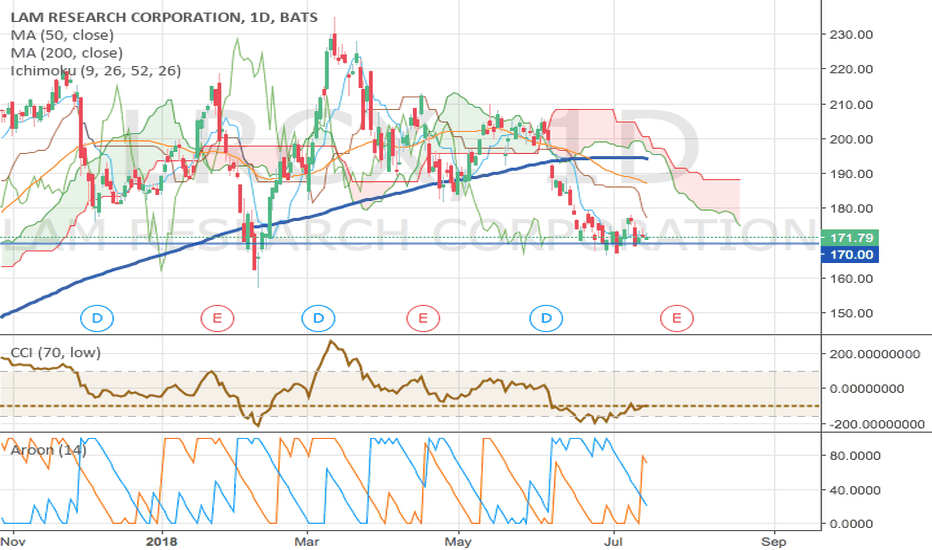Click the May label on time axis
The image size is (932, 550).
[458, 542]
